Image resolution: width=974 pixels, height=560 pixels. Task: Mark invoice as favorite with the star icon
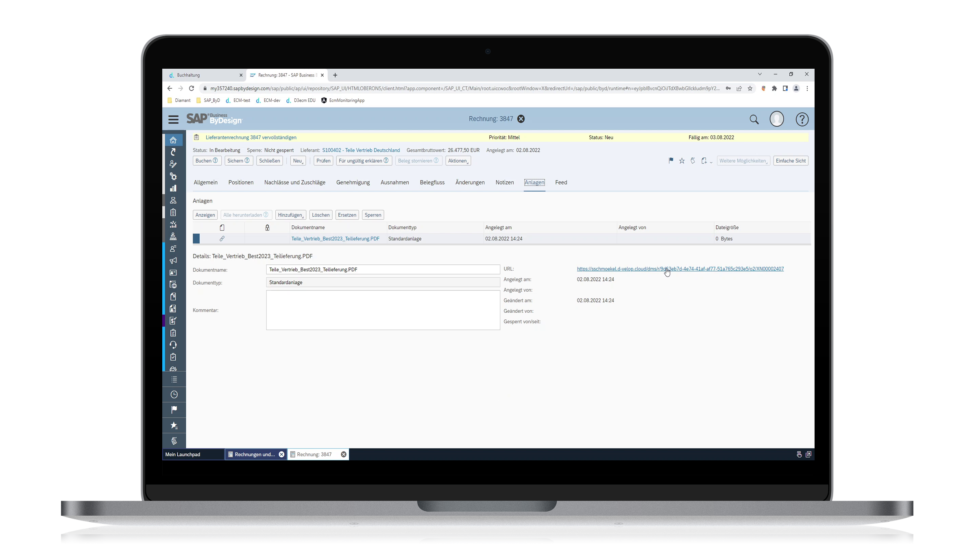pos(682,161)
